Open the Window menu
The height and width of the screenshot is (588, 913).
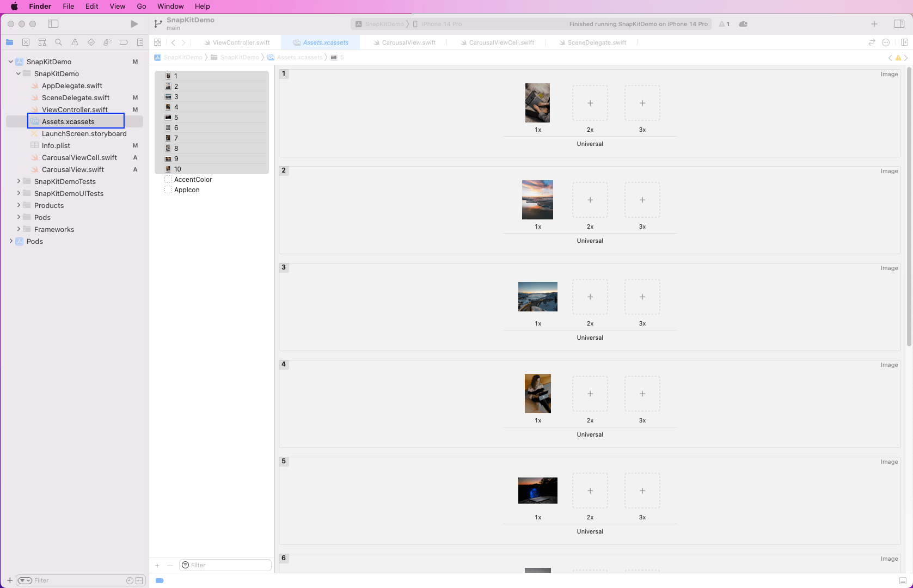coord(170,6)
